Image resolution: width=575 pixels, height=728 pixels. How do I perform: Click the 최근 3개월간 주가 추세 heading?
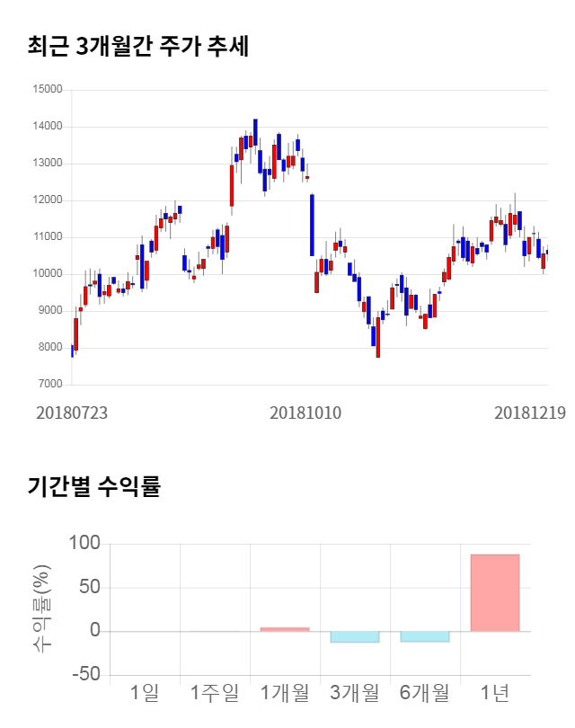(x=137, y=46)
